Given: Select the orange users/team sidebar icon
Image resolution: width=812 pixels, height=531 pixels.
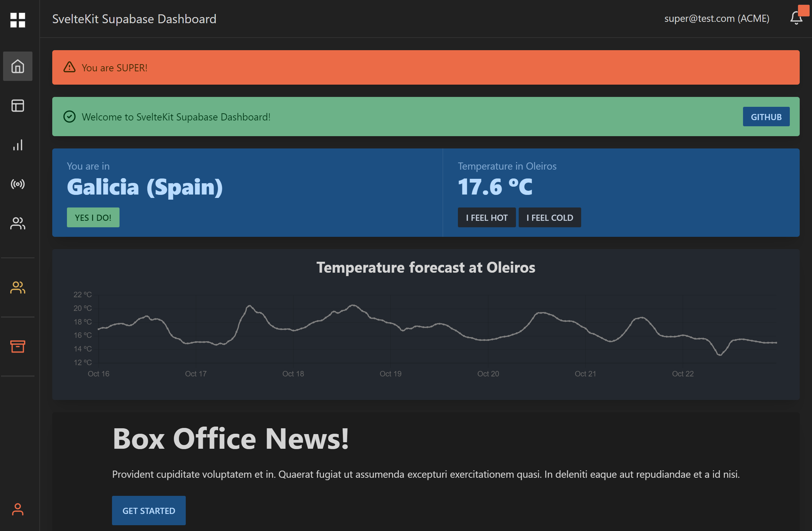Looking at the screenshot, I should coord(17,288).
